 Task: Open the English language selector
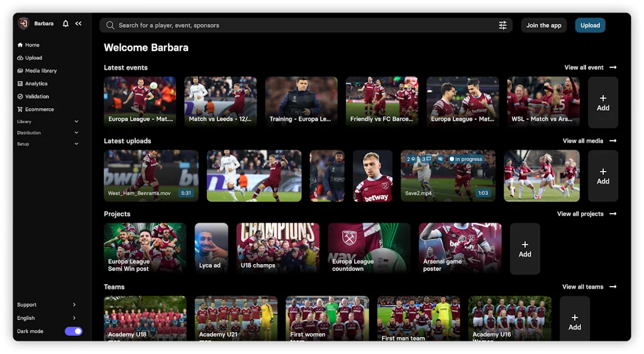(x=47, y=318)
